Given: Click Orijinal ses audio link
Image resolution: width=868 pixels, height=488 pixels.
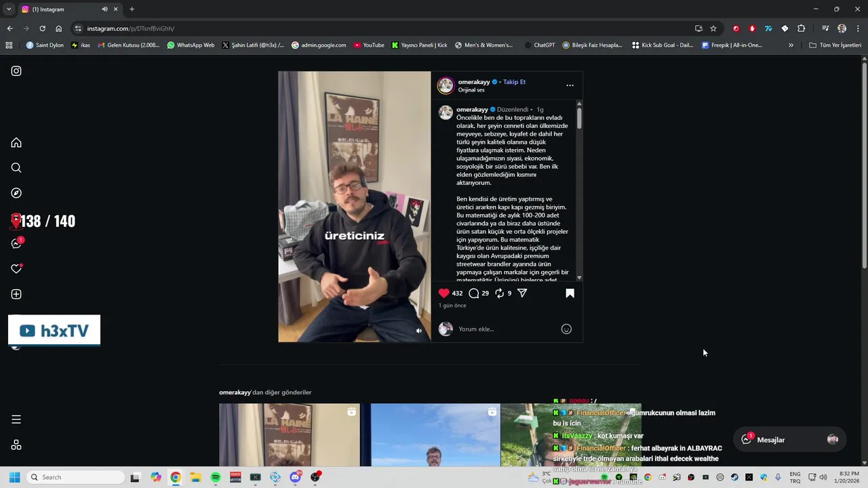Looking at the screenshot, I should (471, 90).
